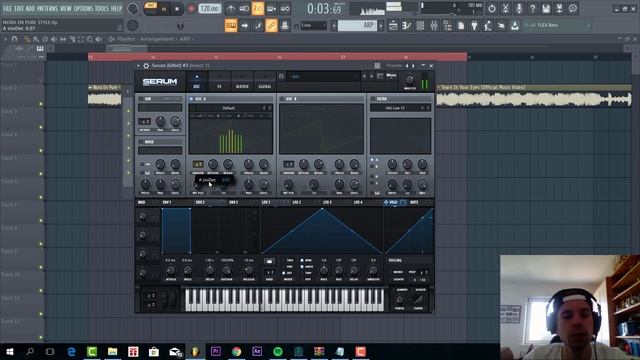This screenshot has width=640, height=360.
Task: Open the mixer icon in FL Studio toolbar
Action: (434, 26)
